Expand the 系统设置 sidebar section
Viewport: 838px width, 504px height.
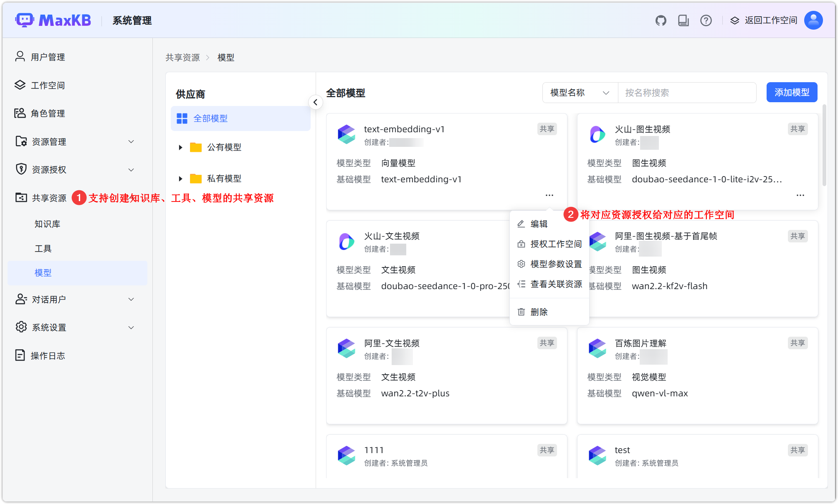(48, 327)
